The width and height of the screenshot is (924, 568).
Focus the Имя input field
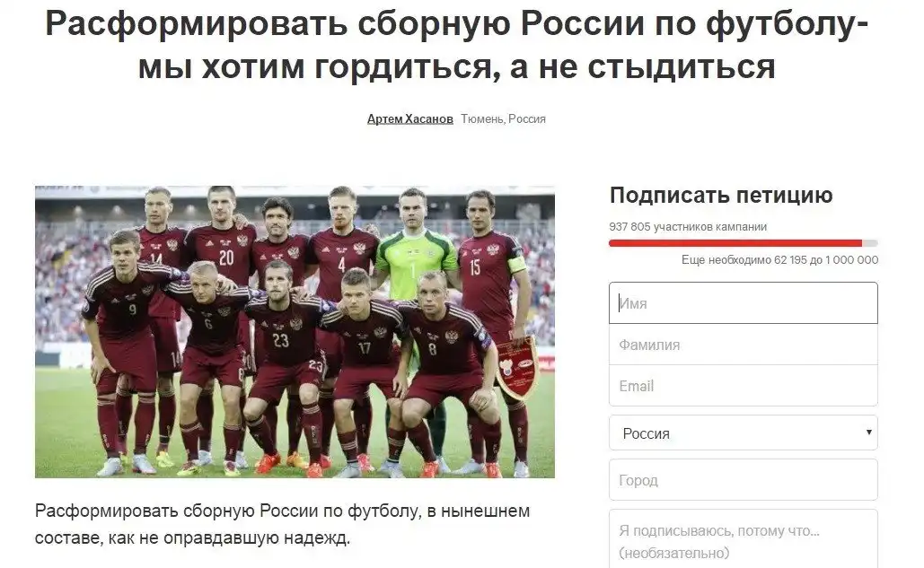point(744,303)
